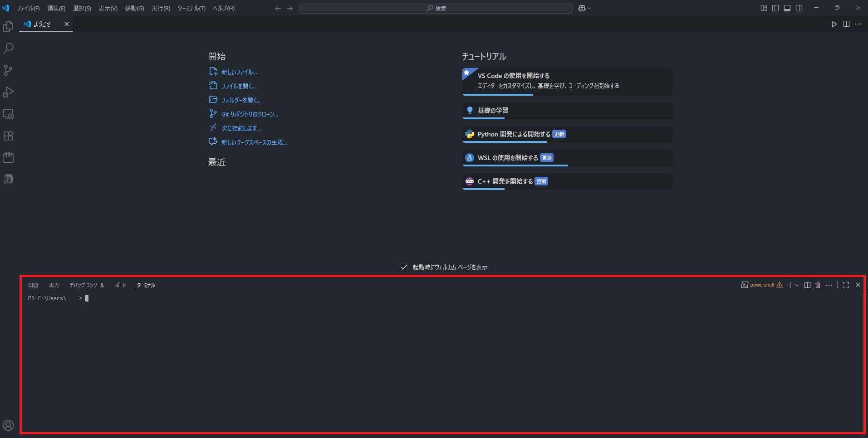Image resolution: width=868 pixels, height=438 pixels.
Task: Open the editor's more actions (…) menu
Action: tap(858, 24)
